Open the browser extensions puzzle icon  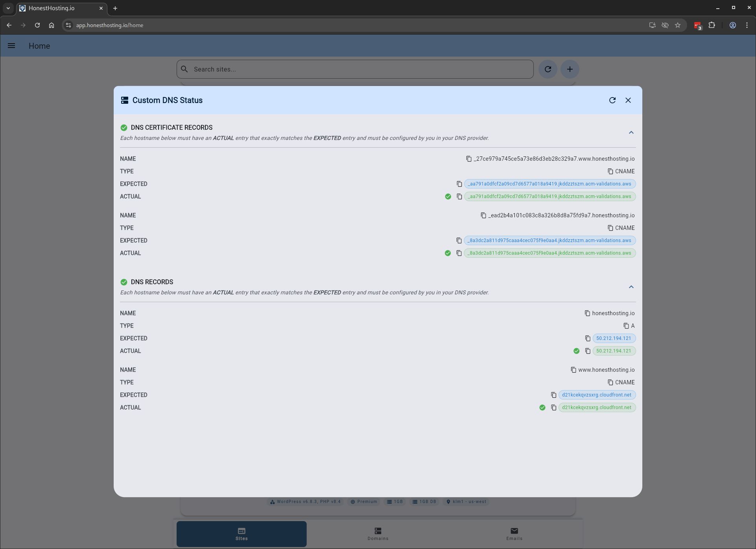[712, 25]
